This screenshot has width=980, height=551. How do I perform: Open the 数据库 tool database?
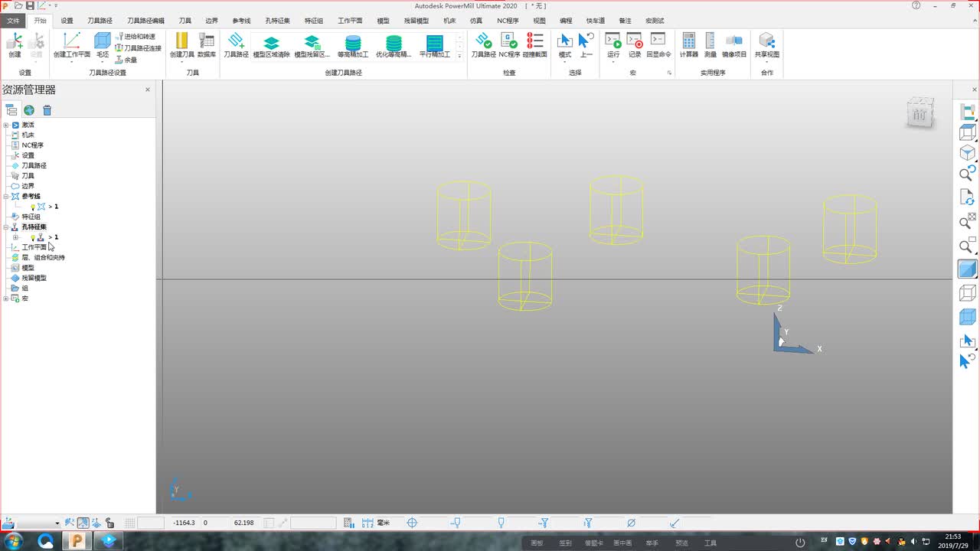pyautogui.click(x=207, y=45)
